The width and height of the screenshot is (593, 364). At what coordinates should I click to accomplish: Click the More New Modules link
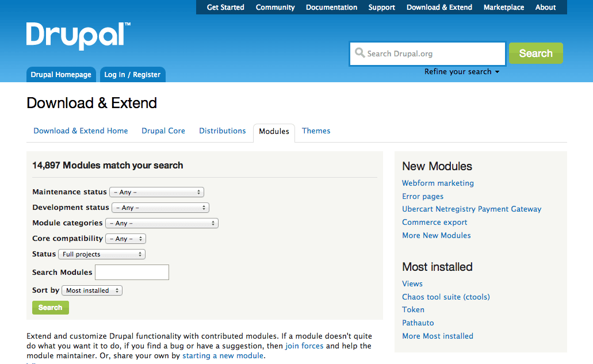(437, 235)
